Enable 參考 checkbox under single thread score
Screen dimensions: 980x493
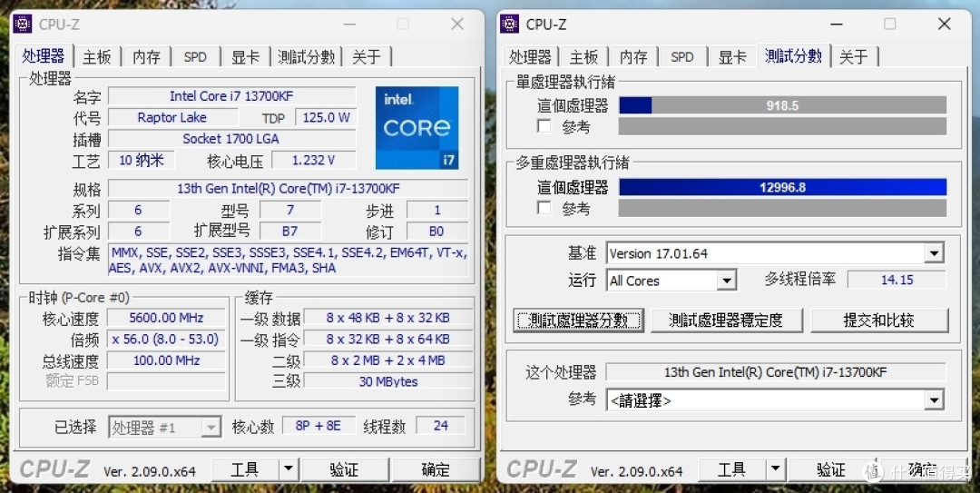[x=544, y=126]
